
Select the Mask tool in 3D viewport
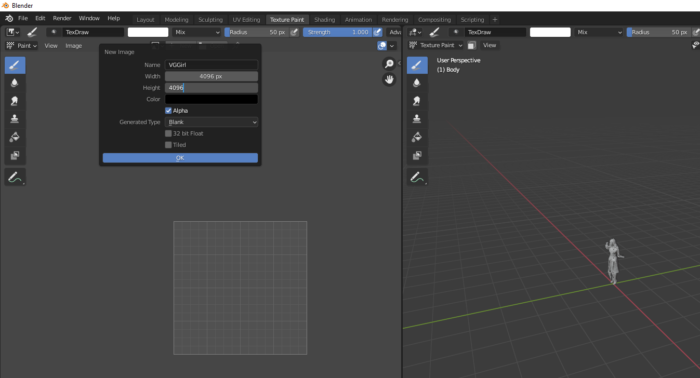417,155
